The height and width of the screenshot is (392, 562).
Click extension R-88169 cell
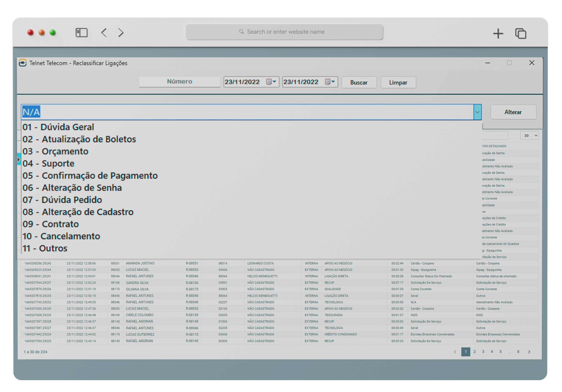tap(192, 315)
